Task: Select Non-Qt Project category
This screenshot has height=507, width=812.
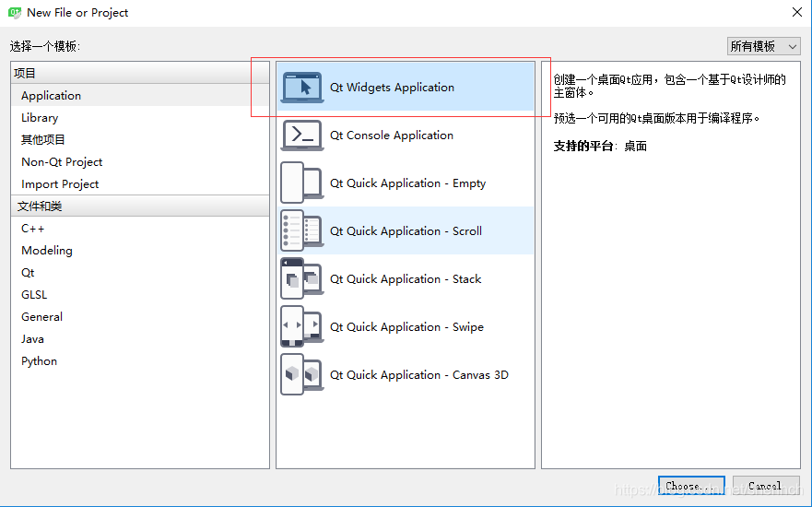Action: pyautogui.click(x=140, y=162)
